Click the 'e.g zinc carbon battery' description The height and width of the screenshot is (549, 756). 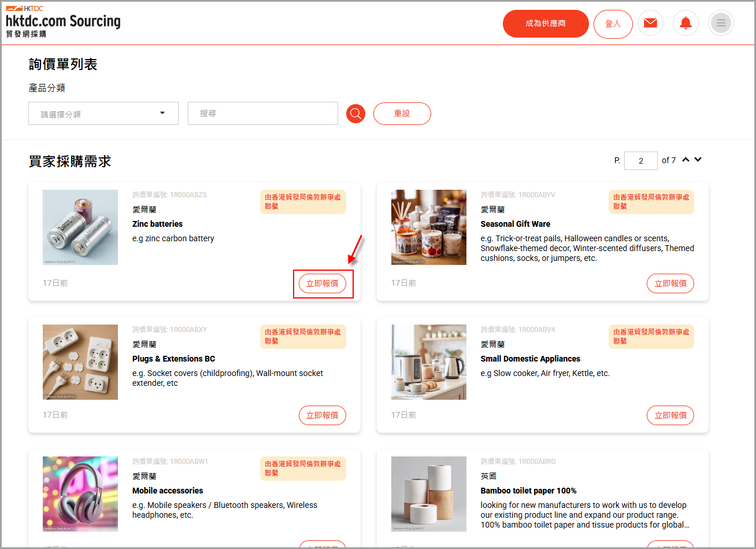[x=173, y=238]
